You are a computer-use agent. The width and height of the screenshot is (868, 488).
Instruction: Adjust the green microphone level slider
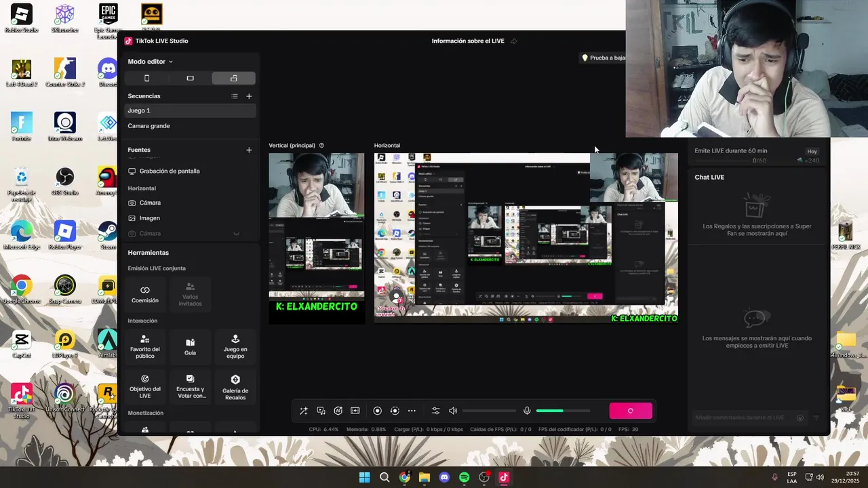[563, 411]
